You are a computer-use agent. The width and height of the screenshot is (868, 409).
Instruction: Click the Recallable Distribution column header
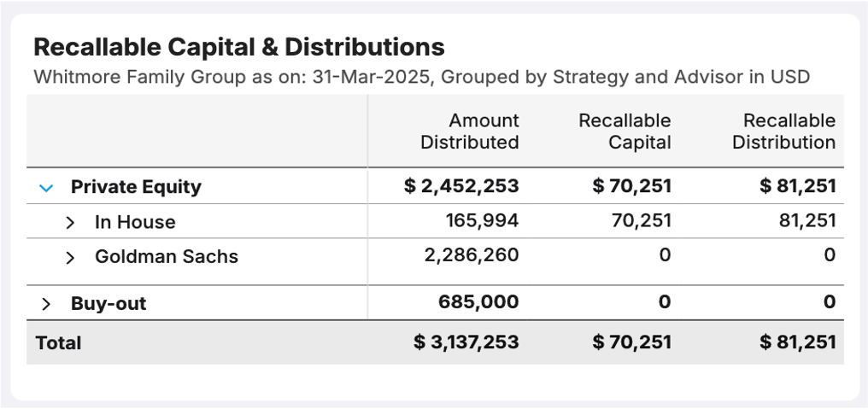783,131
